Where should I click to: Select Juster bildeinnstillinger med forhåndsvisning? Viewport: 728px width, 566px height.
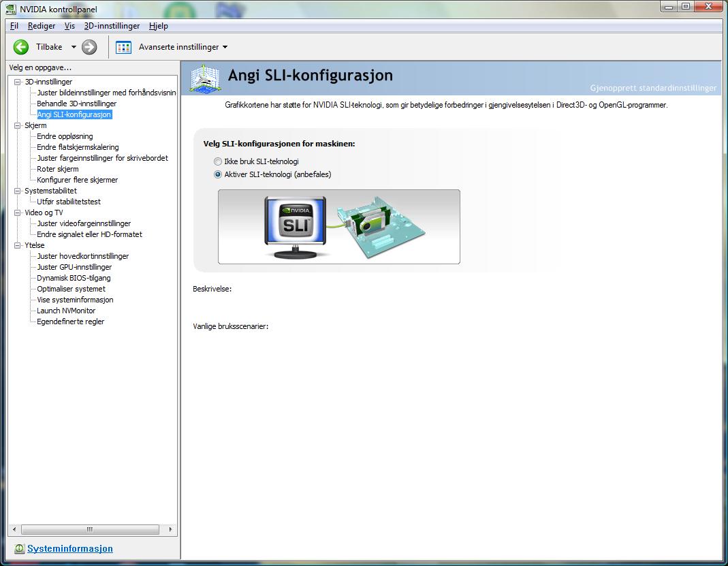pyautogui.click(x=106, y=93)
